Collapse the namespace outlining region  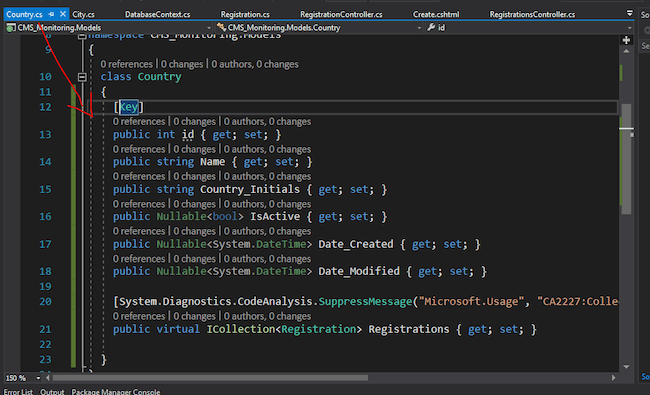(x=82, y=36)
